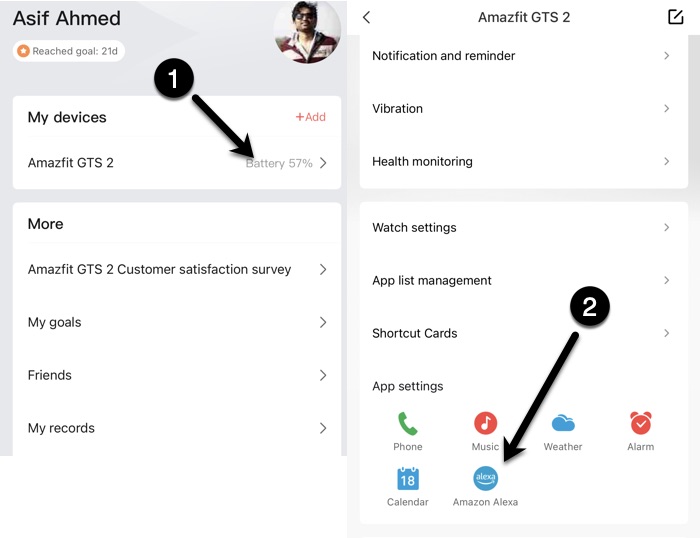
Task: Open the Alarm app settings icon
Action: pos(641,423)
